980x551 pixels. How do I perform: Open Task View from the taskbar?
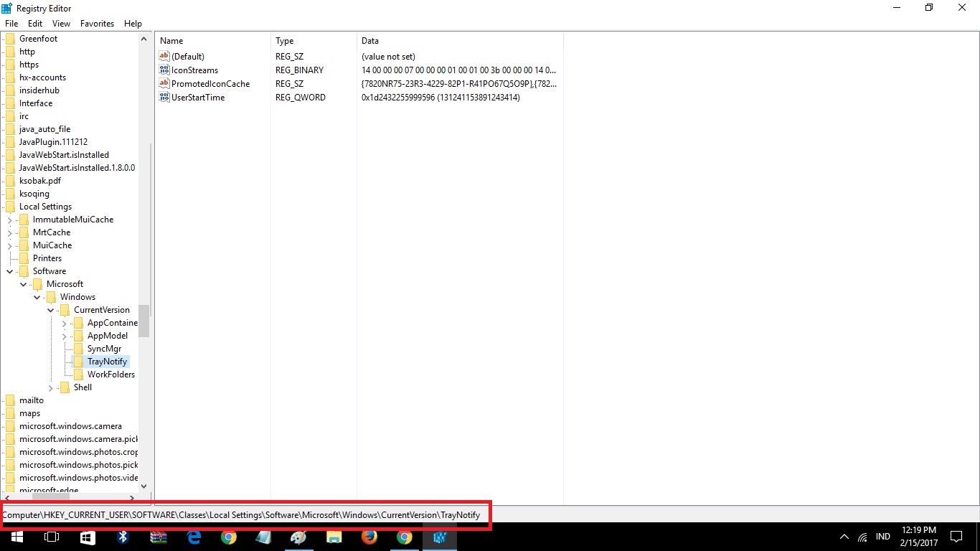click(52, 537)
